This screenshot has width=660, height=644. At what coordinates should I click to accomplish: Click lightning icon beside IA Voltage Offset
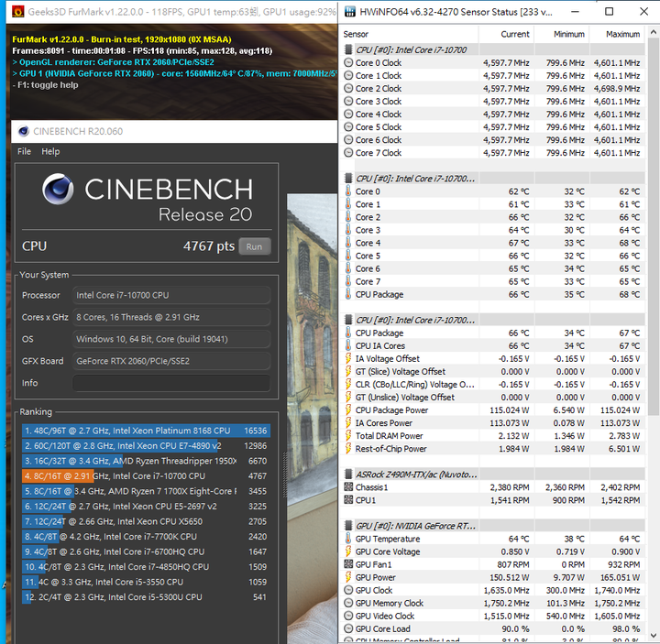348,358
